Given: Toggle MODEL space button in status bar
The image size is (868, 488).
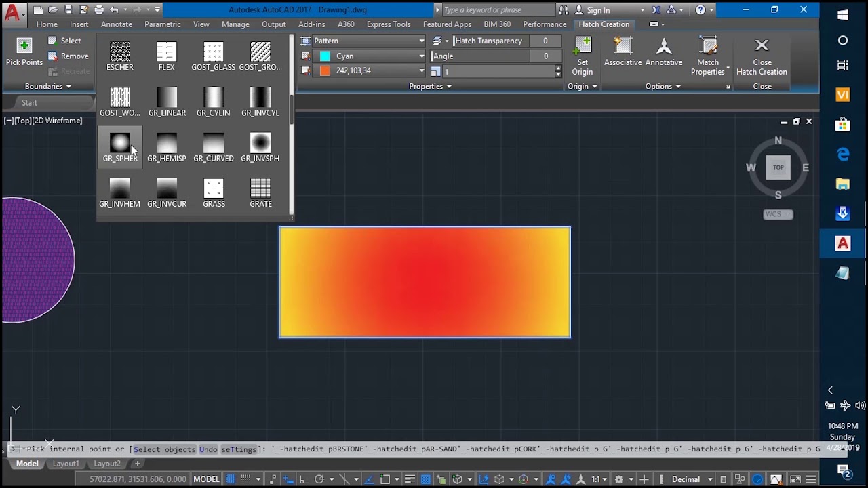Looking at the screenshot, I should tap(206, 479).
